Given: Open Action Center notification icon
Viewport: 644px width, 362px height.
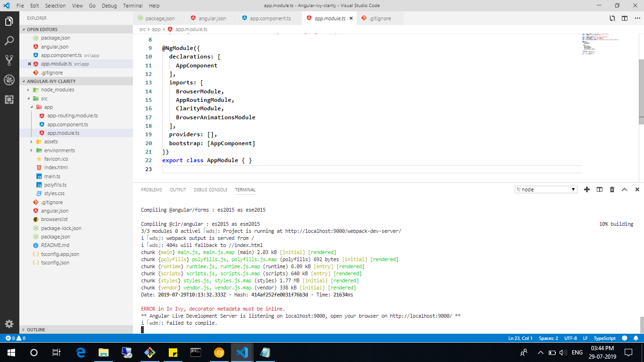Looking at the screenshot, I should [628, 352].
